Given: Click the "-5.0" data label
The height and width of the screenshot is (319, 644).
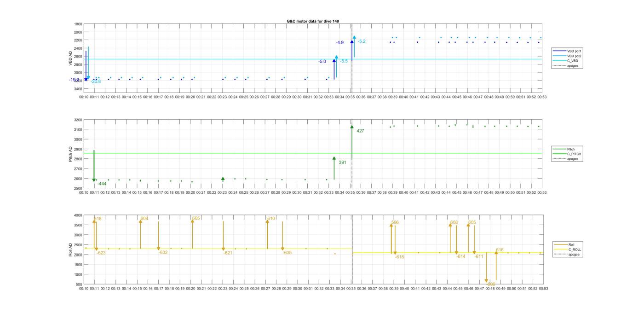Looking at the screenshot, I should click(x=322, y=62).
